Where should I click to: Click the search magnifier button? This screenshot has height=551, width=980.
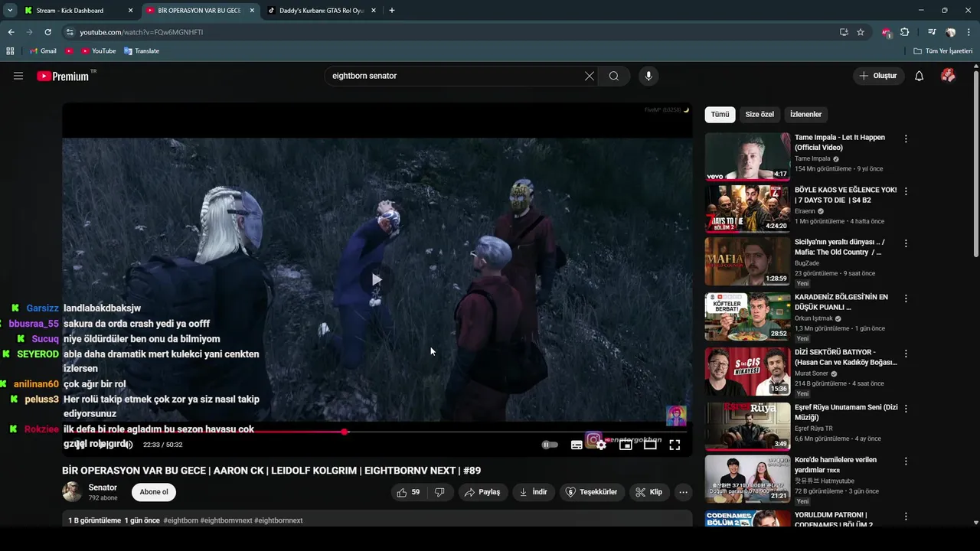(x=614, y=76)
